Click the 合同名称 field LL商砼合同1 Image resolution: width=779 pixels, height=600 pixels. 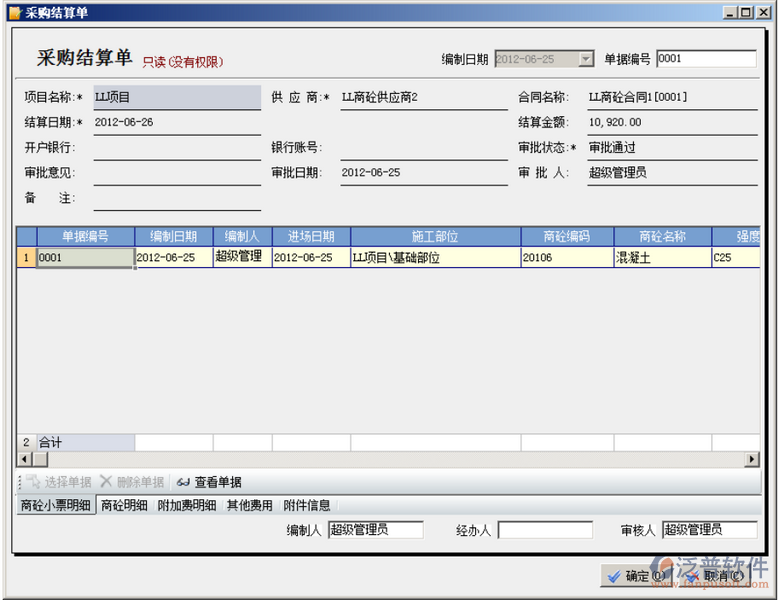[x=672, y=97]
